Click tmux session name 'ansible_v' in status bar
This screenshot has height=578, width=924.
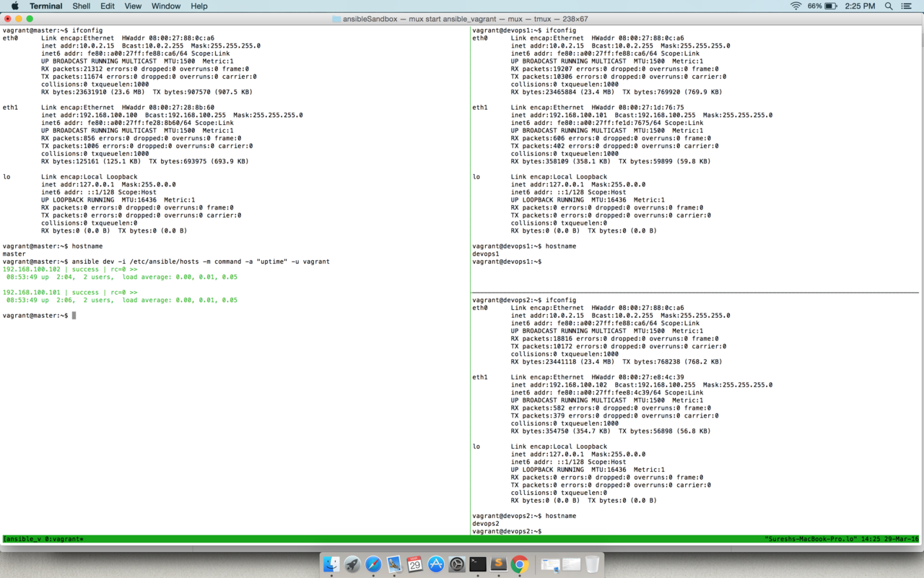pyautogui.click(x=24, y=539)
